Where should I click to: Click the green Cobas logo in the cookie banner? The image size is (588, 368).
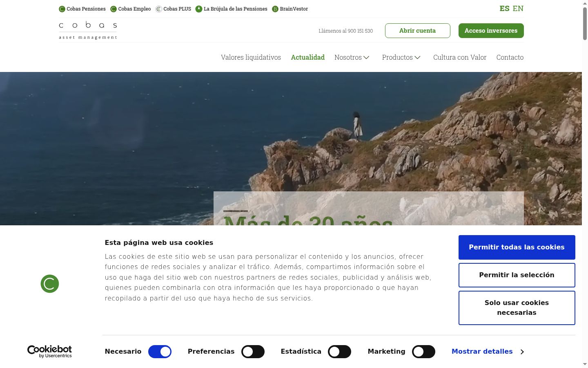[x=50, y=284]
